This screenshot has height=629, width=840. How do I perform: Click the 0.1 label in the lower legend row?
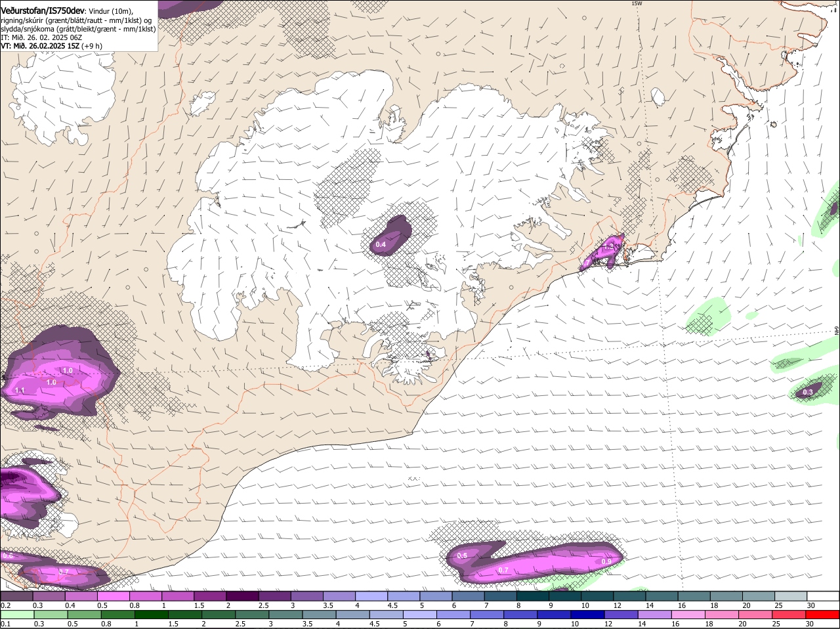(x=6, y=624)
